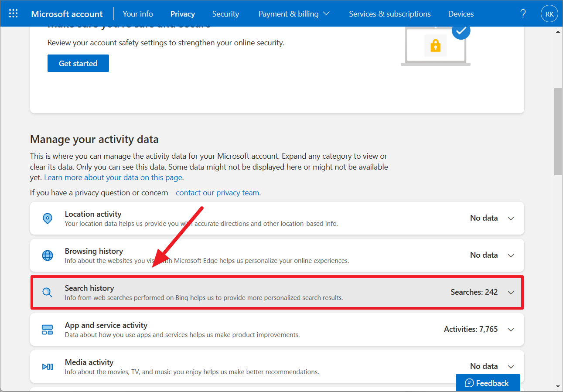Click the page vertical scrollbar thumb

(x=558, y=131)
